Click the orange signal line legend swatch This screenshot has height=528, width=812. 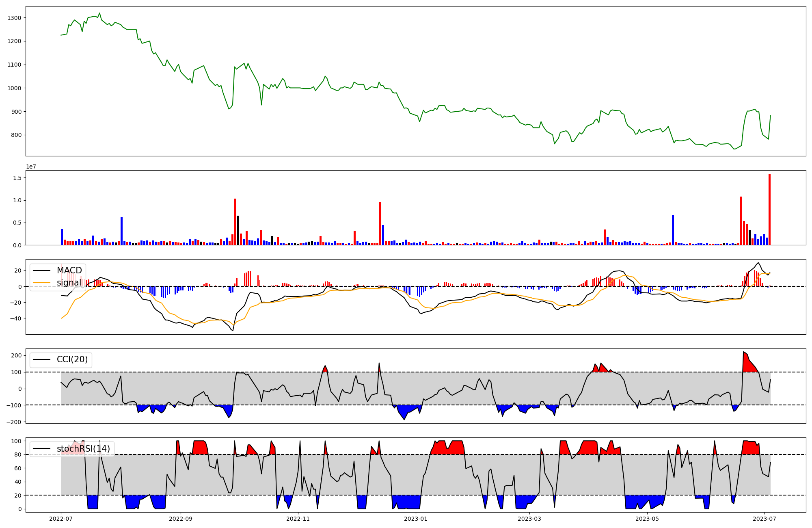41,283
